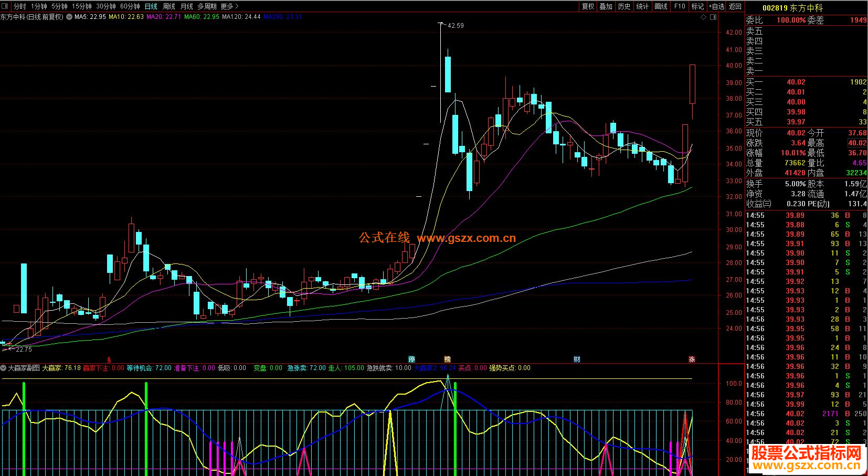The image size is (868, 476).
Task: Switch to 周线 weekly chart tab
Action: (x=169, y=6)
